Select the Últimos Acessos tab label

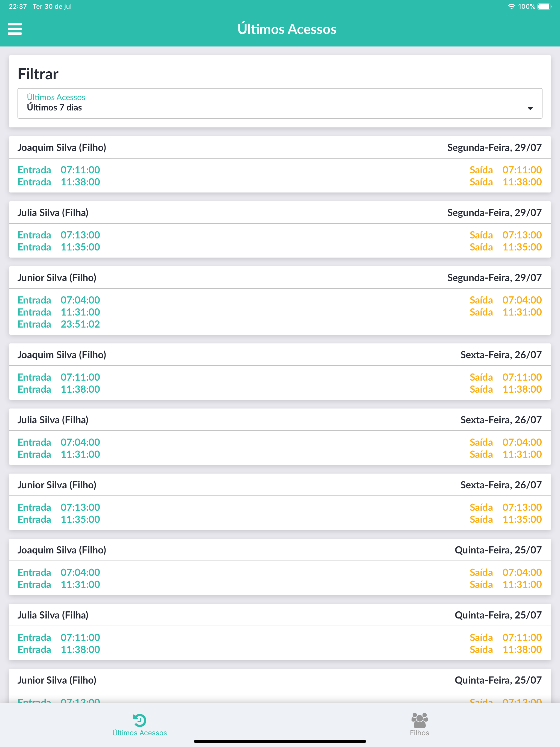point(139,733)
